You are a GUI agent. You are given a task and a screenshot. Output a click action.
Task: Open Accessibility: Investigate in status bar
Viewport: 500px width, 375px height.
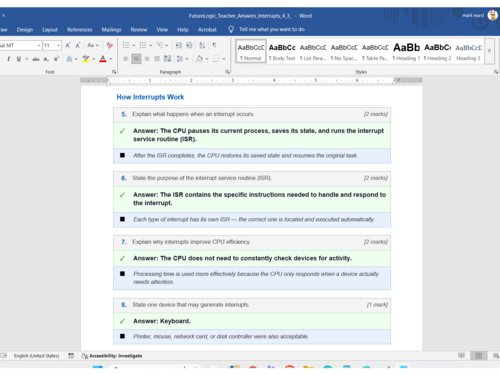(112, 356)
